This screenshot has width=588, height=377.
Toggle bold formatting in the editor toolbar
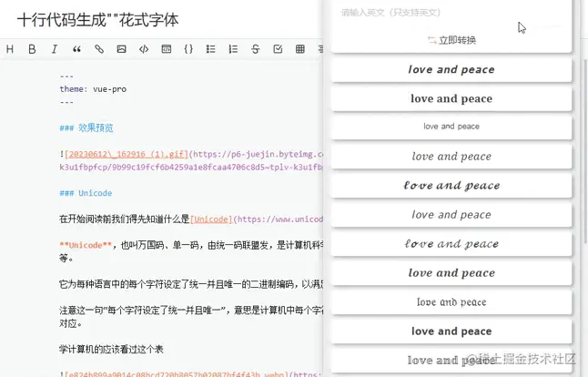click(32, 49)
